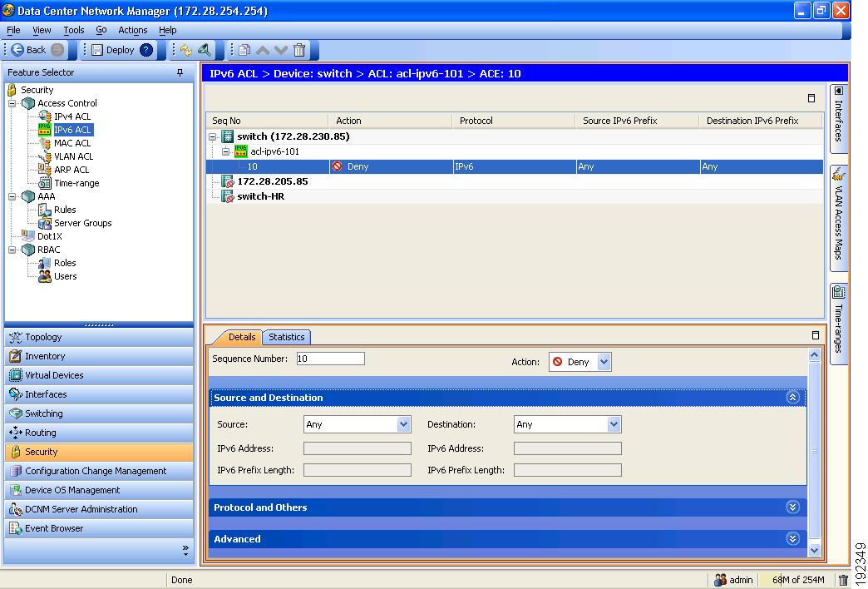The width and height of the screenshot is (868, 589).
Task: Select Deny in the Action dropdown
Action: point(579,361)
